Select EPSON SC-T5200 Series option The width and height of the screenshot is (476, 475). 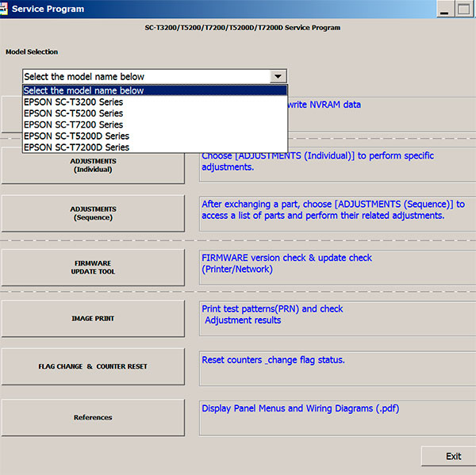[155, 113]
